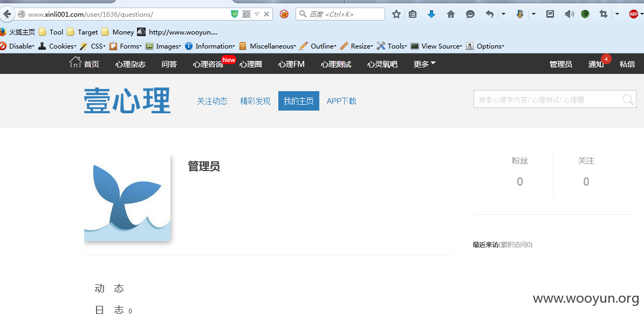This screenshot has height=314, width=644.
Task: Open dropdown arrow next to crop tool icon
Action: [617, 15]
